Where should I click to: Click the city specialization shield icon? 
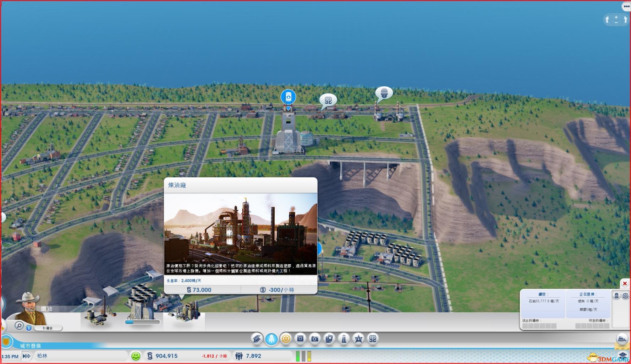(6, 342)
